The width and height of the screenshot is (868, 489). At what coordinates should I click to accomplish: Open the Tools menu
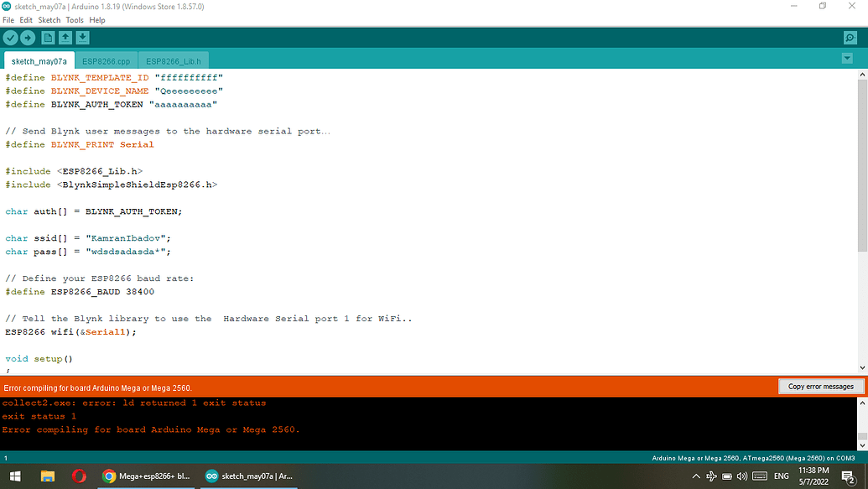(x=75, y=19)
